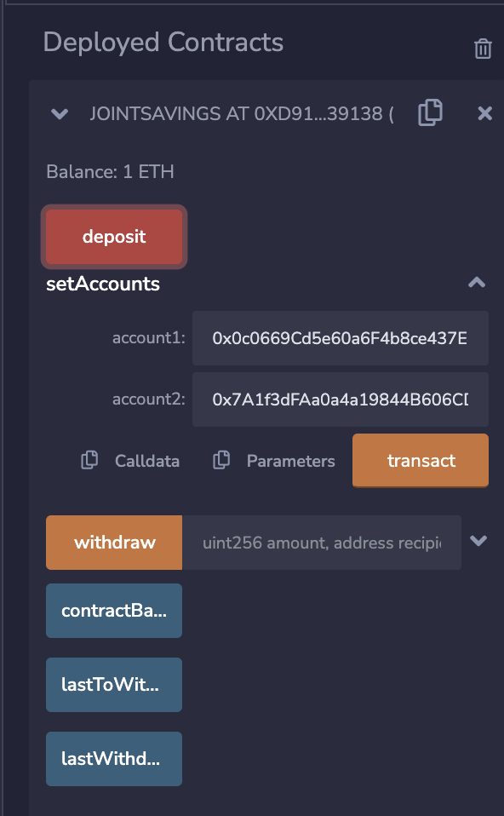Call the contractBalance getter
The image size is (504, 816).
click(113, 611)
